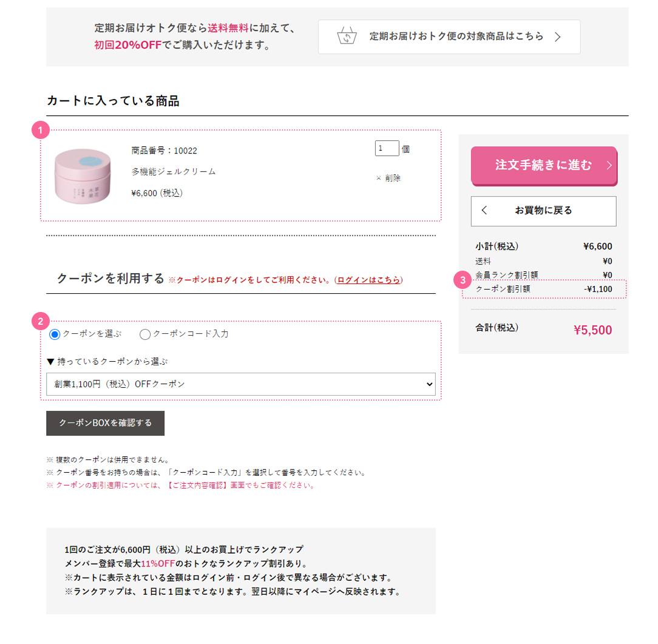
Task: Click the pink number 2 marker badge
Action: coord(41,321)
